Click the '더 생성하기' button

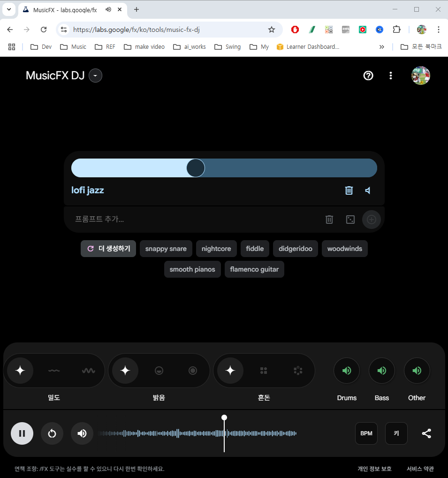pyautogui.click(x=108, y=249)
